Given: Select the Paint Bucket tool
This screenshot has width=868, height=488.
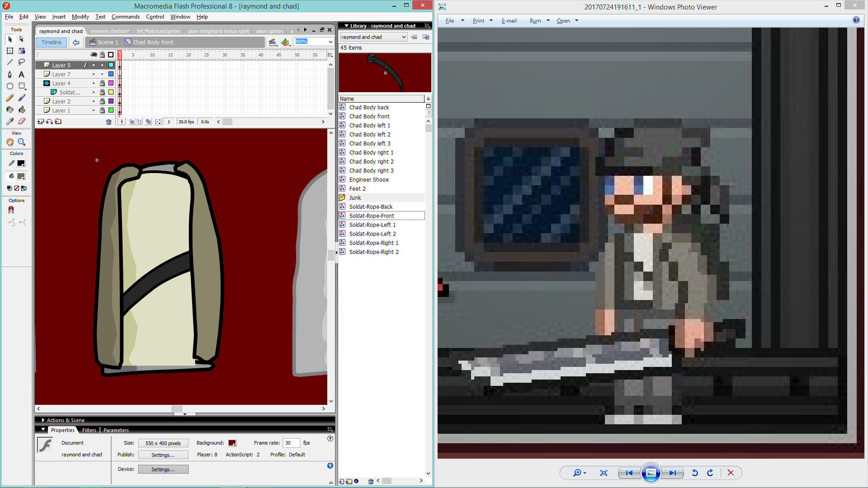Looking at the screenshot, I should pos(21,109).
